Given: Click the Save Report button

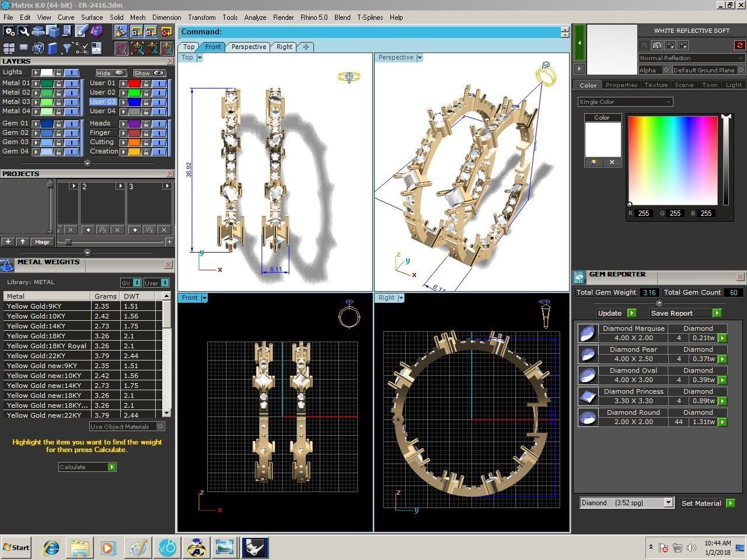Looking at the screenshot, I should pyautogui.click(x=685, y=313).
